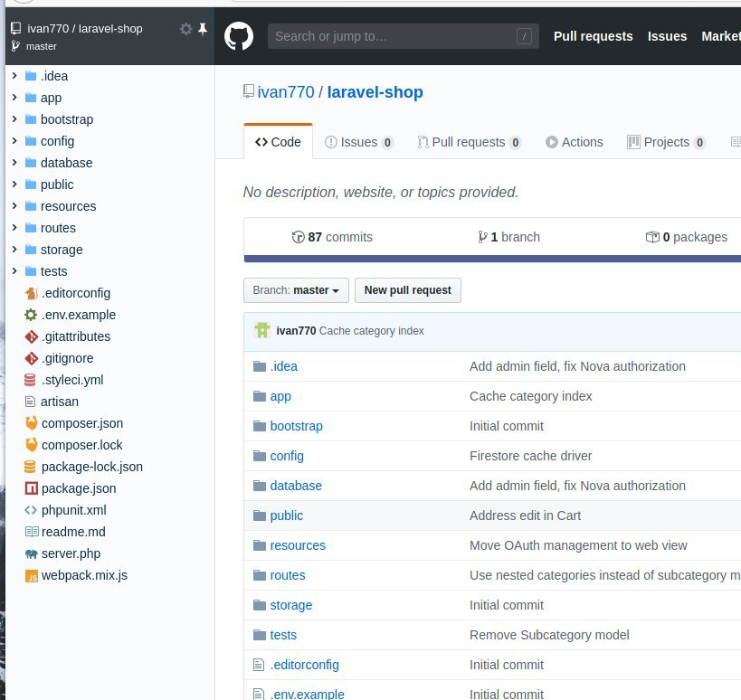Screen dimensions: 741x700
Task: Open the Projects tab
Action: pyautogui.click(x=666, y=142)
